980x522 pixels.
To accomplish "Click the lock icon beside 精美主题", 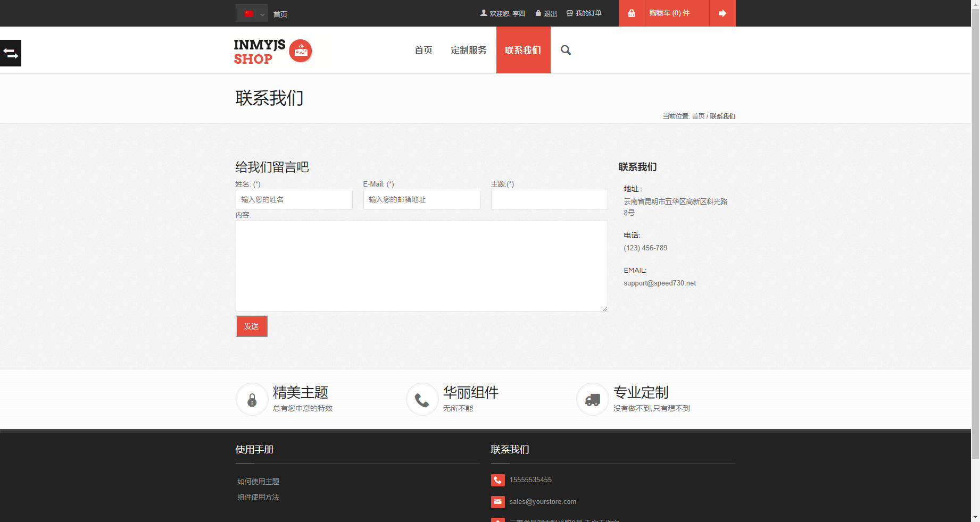I will tap(252, 399).
